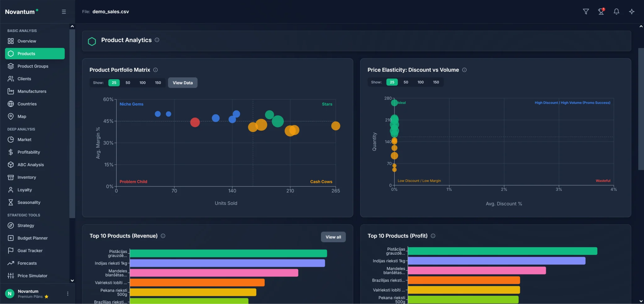
Task: Collapse sidebar using hamburger menu icon
Action: point(64,12)
